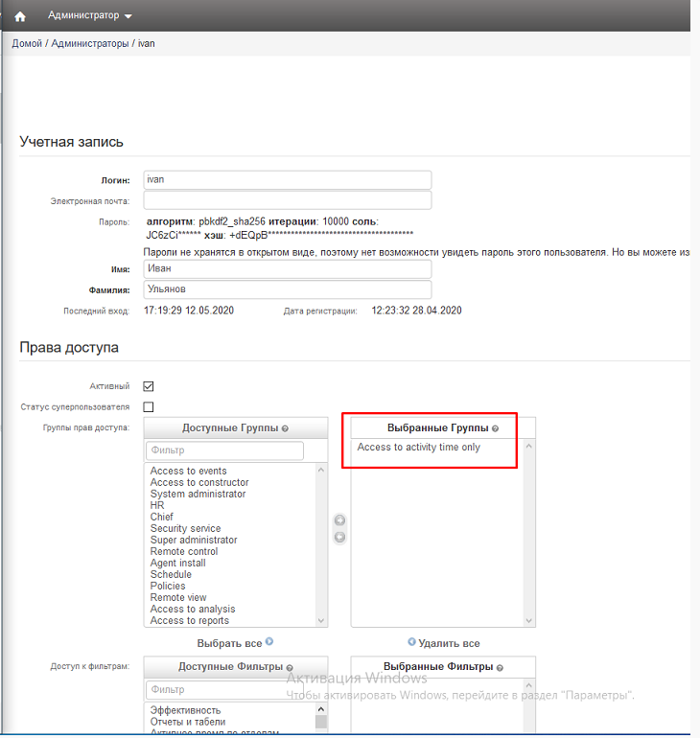
Task: Click help icon next to Доступные Группы
Action: [x=285, y=429]
